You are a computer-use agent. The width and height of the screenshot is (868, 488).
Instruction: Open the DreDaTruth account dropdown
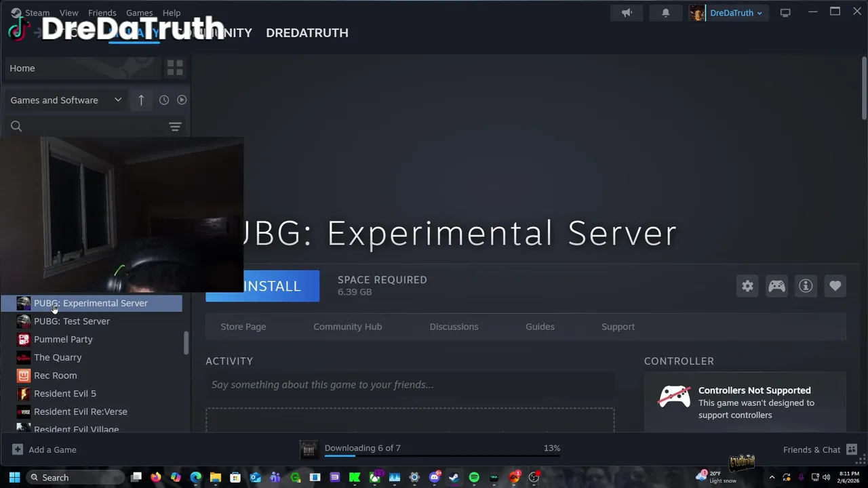pos(736,13)
